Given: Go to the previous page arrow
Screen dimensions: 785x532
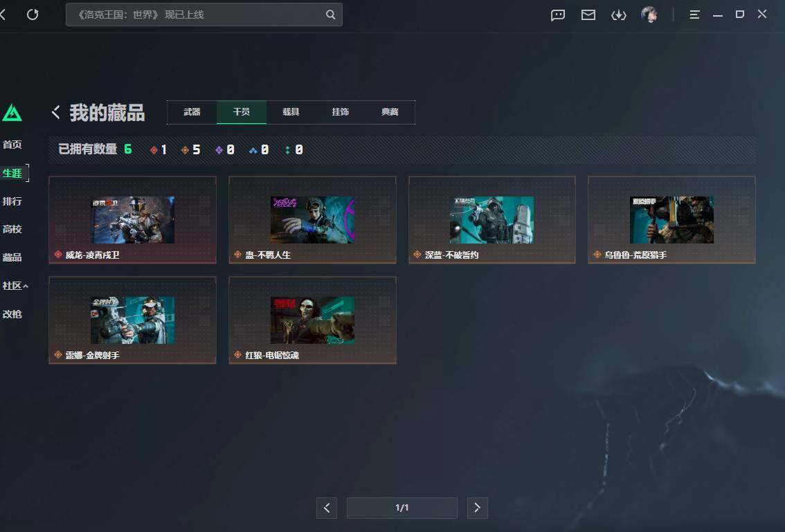Looking at the screenshot, I should [x=327, y=508].
